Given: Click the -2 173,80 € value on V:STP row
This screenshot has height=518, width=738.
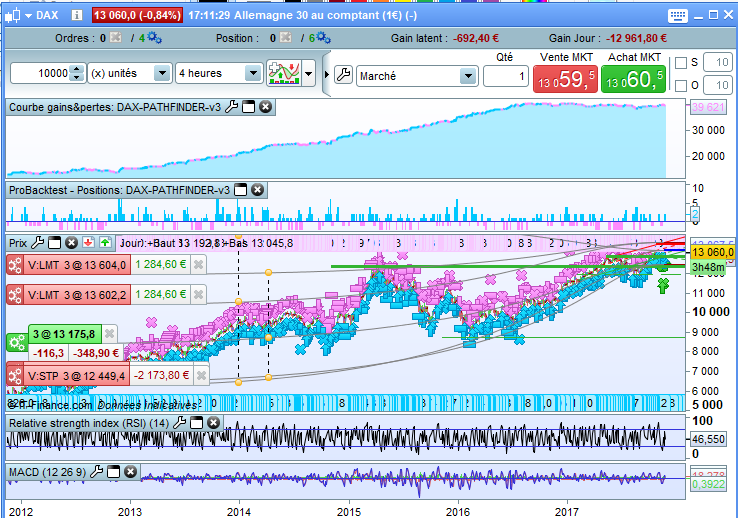Looking at the screenshot, I should tap(161, 375).
